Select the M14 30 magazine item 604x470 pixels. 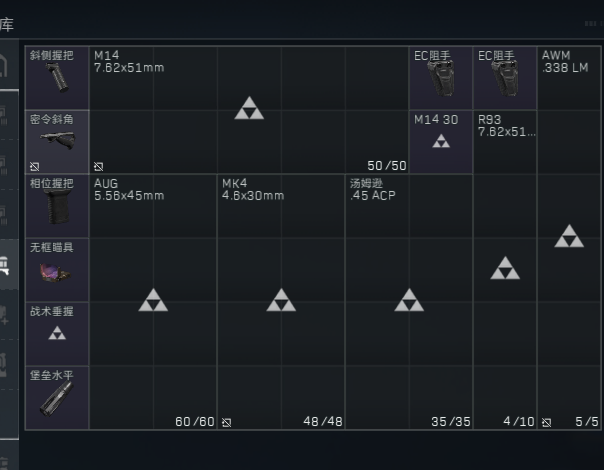tap(441, 142)
